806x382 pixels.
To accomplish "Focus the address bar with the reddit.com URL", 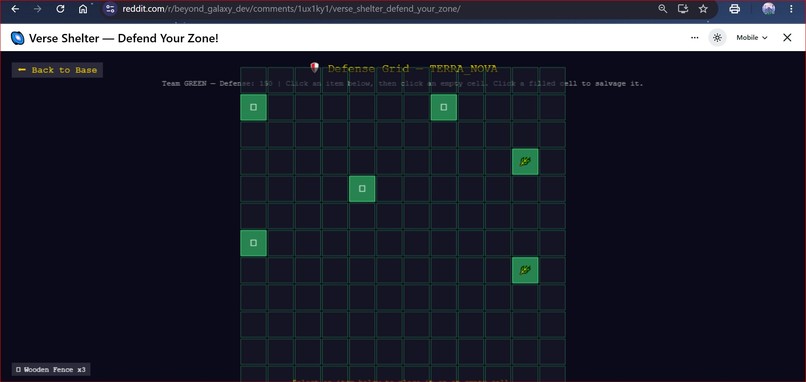I will point(291,9).
